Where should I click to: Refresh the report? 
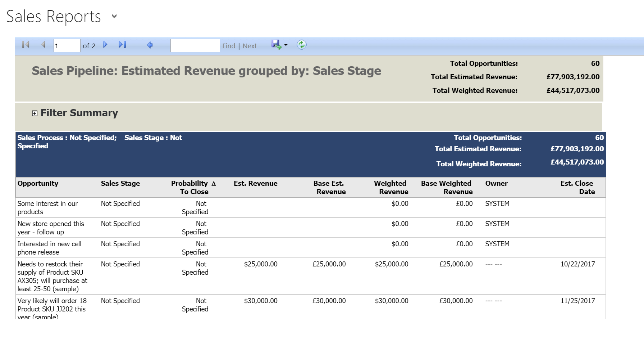click(301, 45)
